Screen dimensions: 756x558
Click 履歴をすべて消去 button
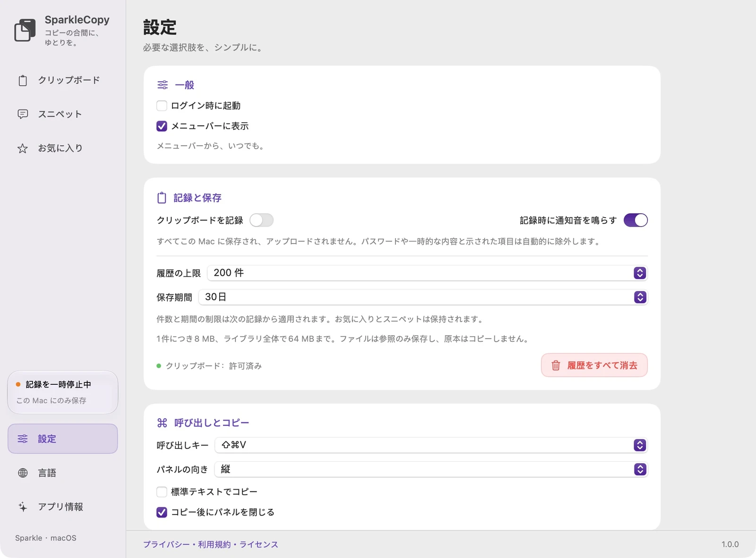click(x=594, y=365)
